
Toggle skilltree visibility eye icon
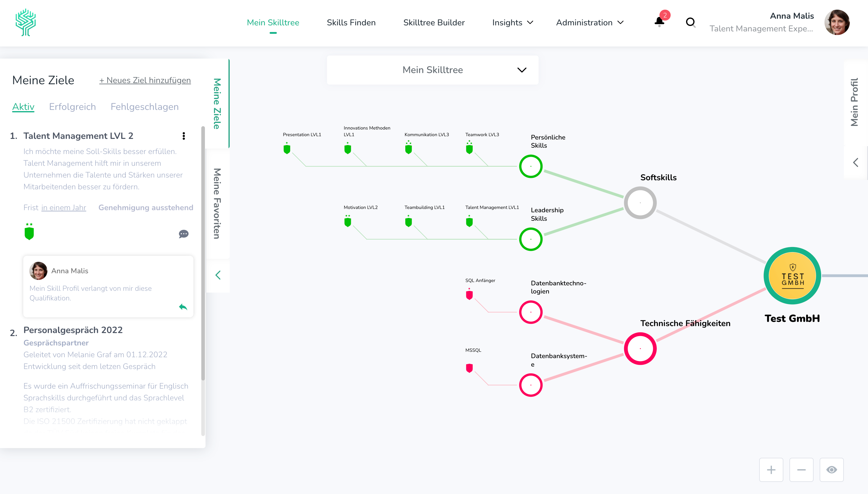coord(831,470)
